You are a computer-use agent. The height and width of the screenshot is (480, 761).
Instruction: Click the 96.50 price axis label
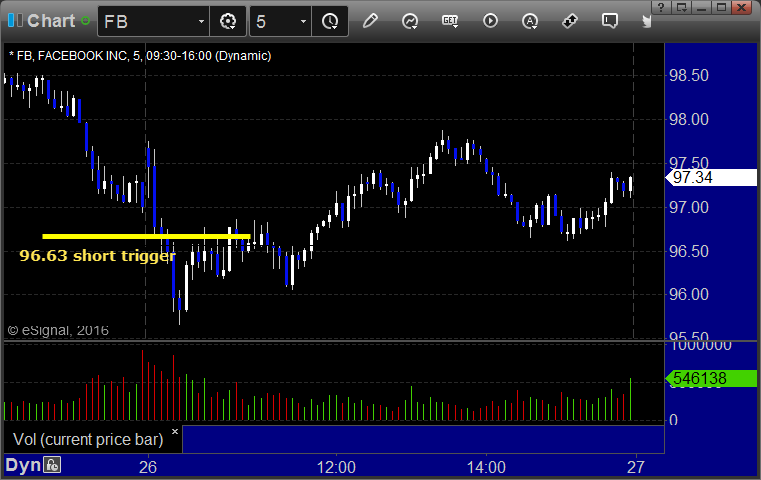point(689,251)
